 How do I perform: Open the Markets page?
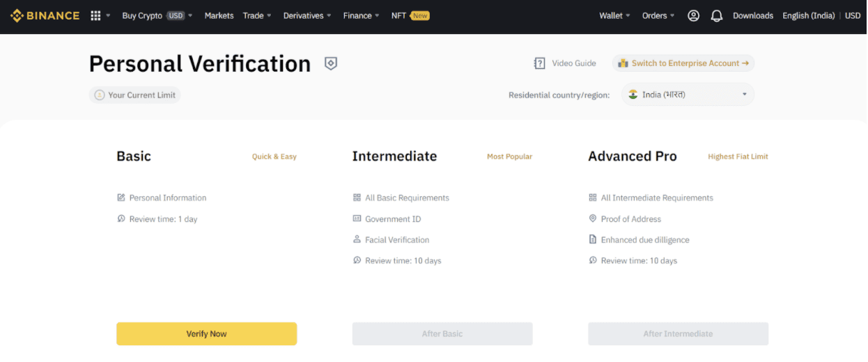coord(219,15)
